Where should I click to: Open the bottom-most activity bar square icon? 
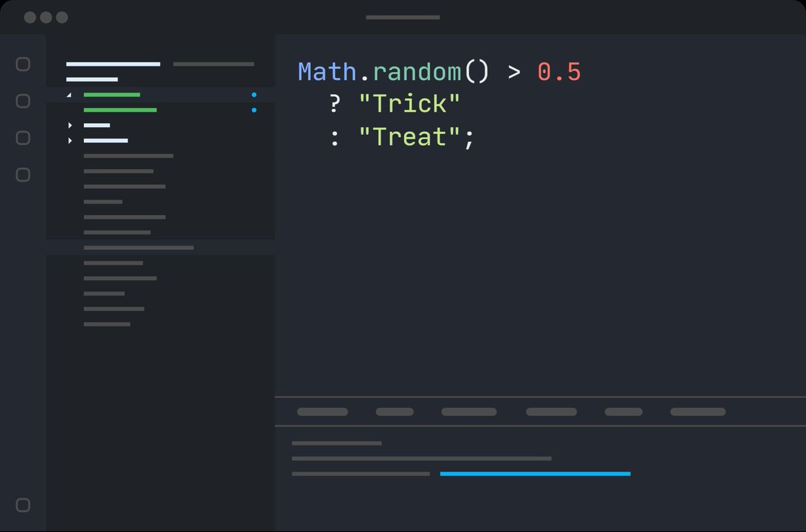click(23, 505)
